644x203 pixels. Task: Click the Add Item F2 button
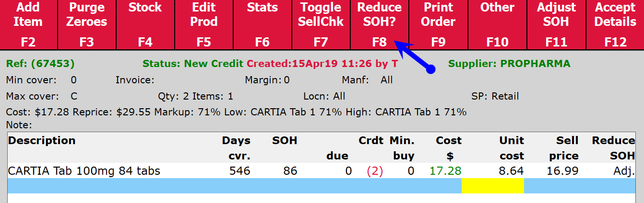point(28,24)
